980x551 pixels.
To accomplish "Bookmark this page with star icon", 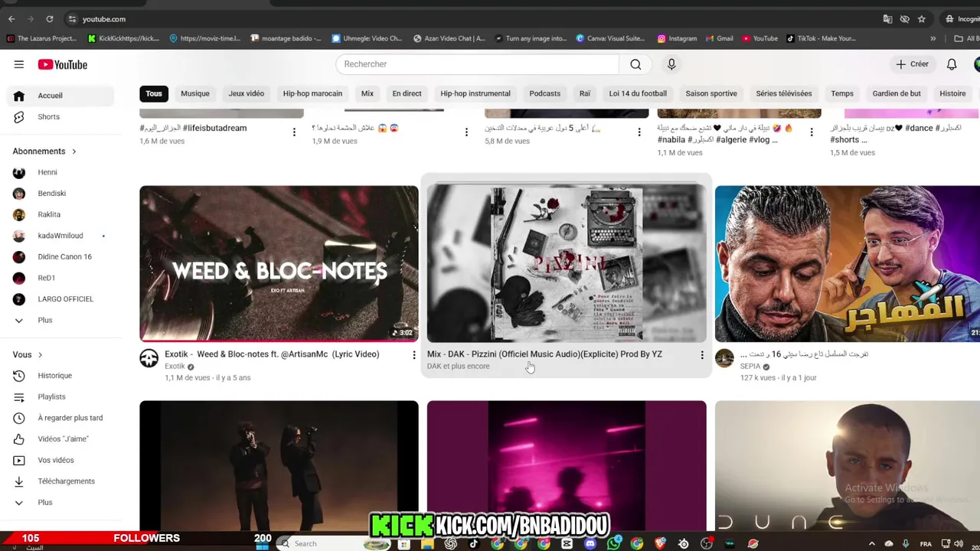I will pyautogui.click(x=922, y=19).
